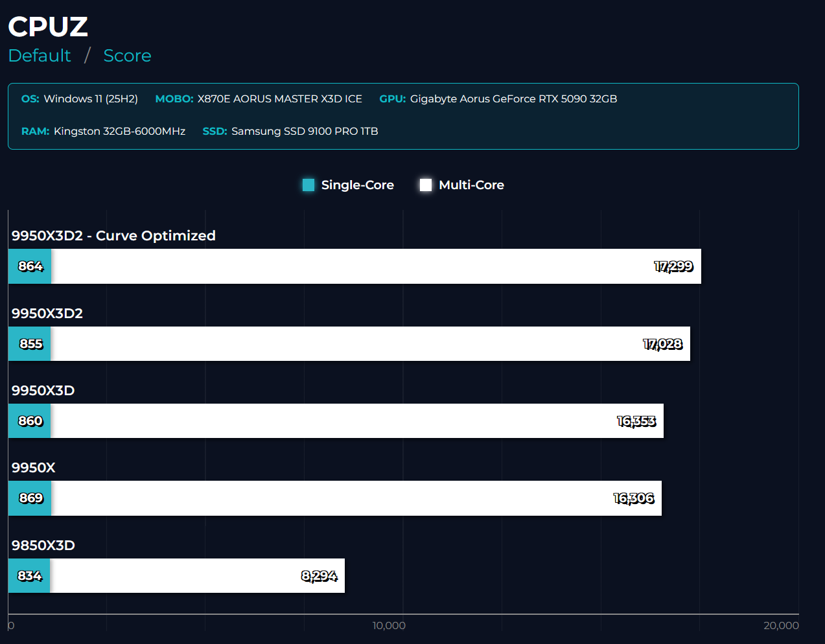Click the teal Single-Core legend swatch
The width and height of the screenshot is (825, 644).
(x=308, y=185)
